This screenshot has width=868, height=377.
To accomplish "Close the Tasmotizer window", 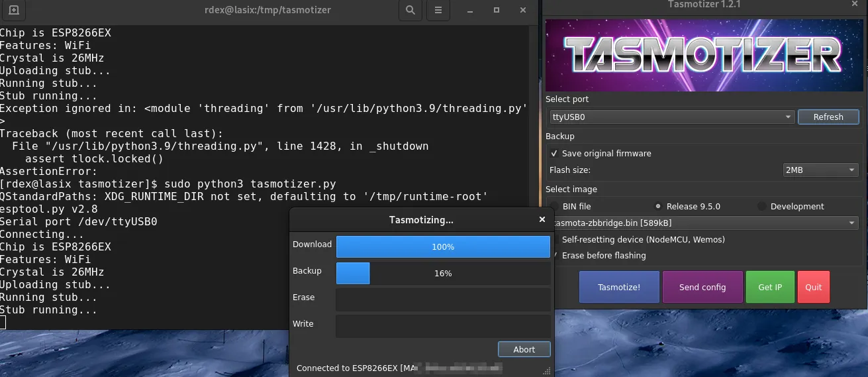I will 853,5.
